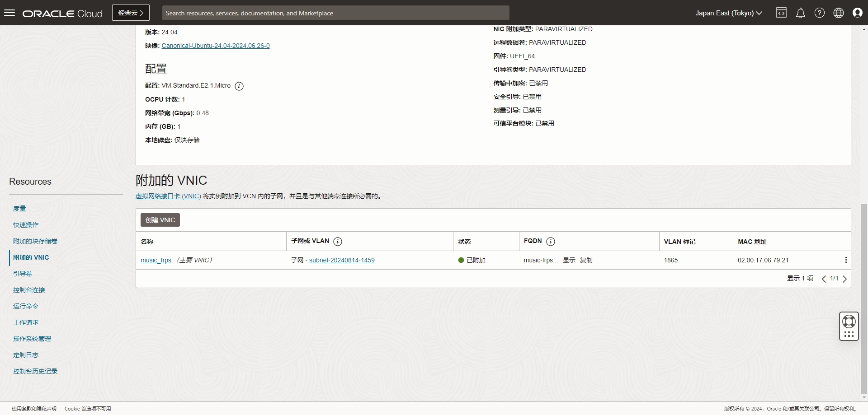Click the 创建 VNIC button

160,220
